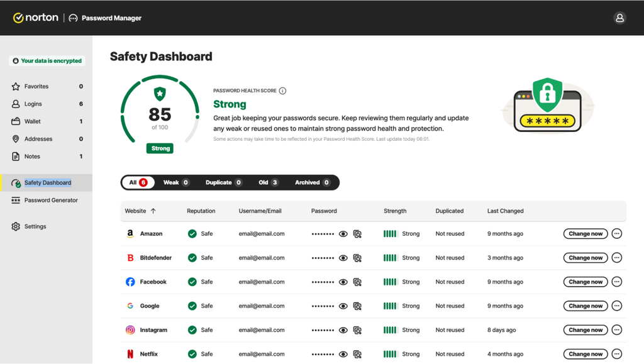Click the Addresses pin icon in sidebar
644x364 pixels.
(16, 139)
